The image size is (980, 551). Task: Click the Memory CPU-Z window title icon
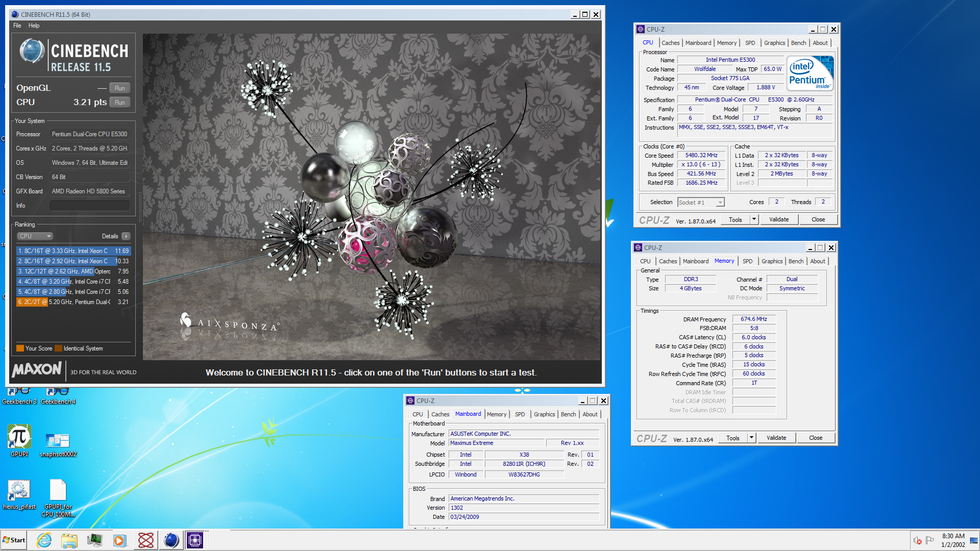(x=638, y=247)
